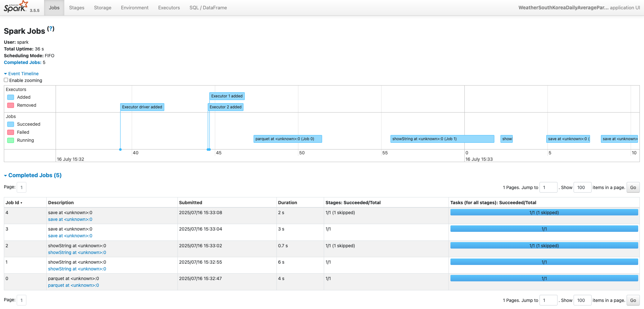Jump to the Completed Jobs: link in summary
The image size is (644, 309).
[23, 62]
